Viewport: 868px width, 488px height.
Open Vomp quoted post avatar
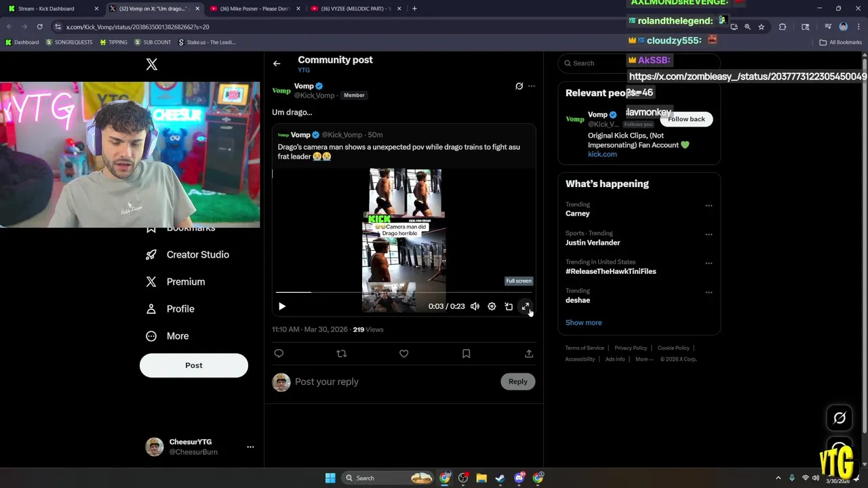pyautogui.click(x=283, y=135)
